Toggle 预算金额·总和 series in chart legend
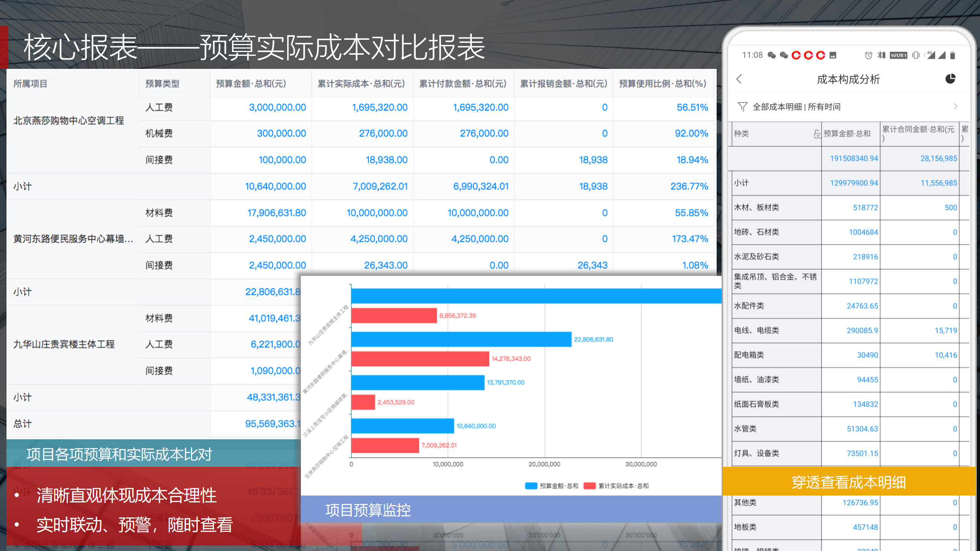 552,486
